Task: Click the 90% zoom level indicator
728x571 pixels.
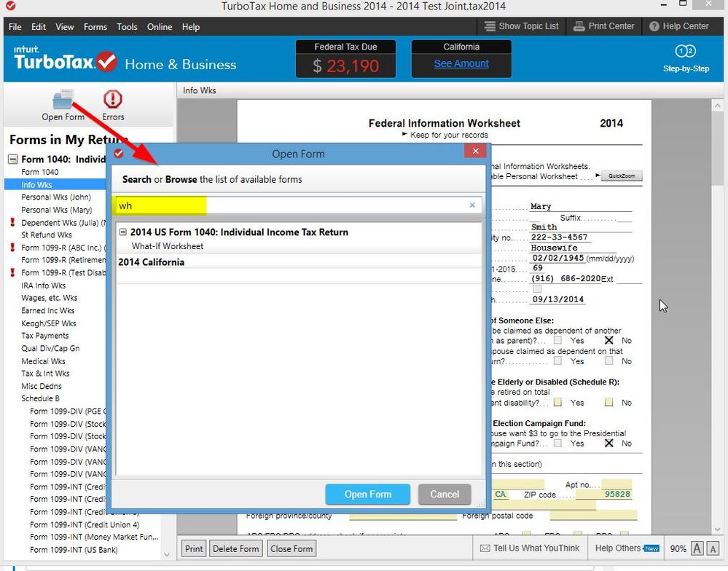Action: point(678,548)
